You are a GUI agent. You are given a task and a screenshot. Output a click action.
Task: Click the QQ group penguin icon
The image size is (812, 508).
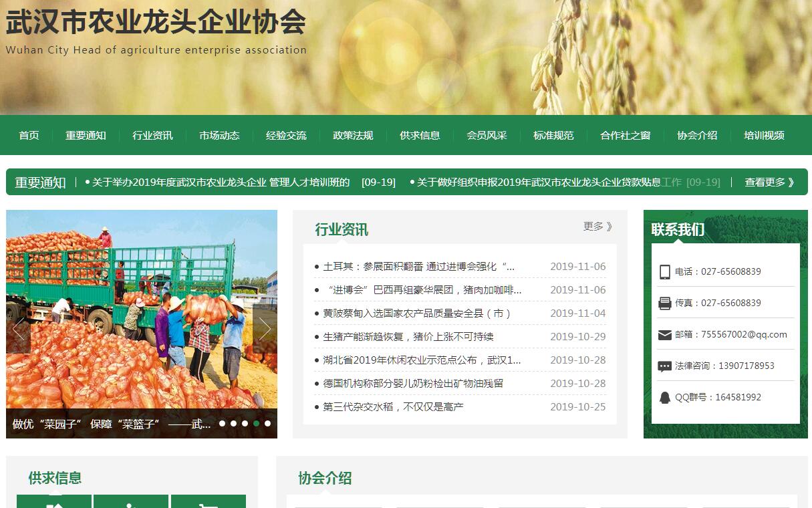click(664, 398)
